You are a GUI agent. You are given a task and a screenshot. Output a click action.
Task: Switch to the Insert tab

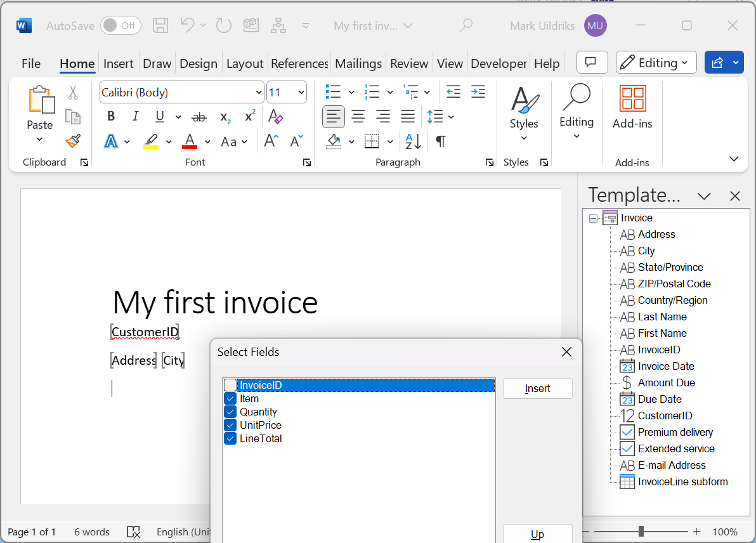[x=119, y=63]
